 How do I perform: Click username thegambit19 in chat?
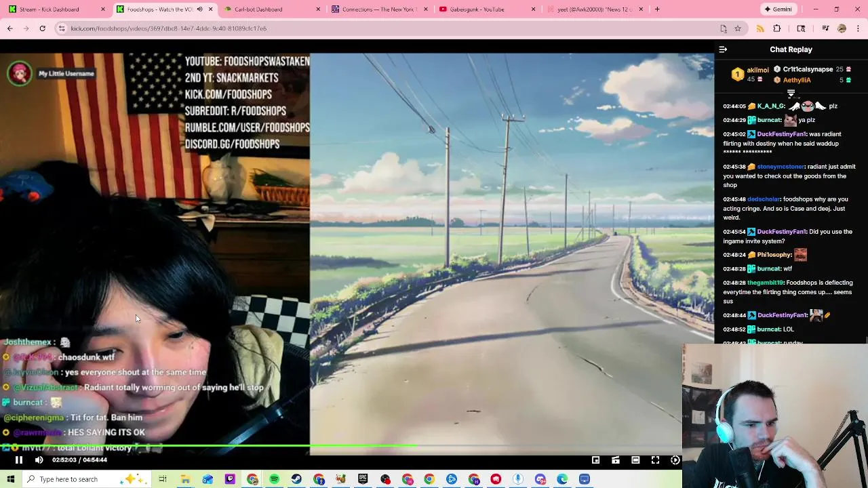coord(766,283)
